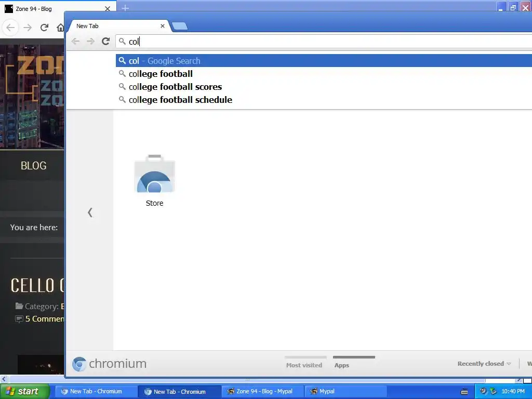The height and width of the screenshot is (399, 532).
Task: Open the Store app icon
Action: pos(154,175)
